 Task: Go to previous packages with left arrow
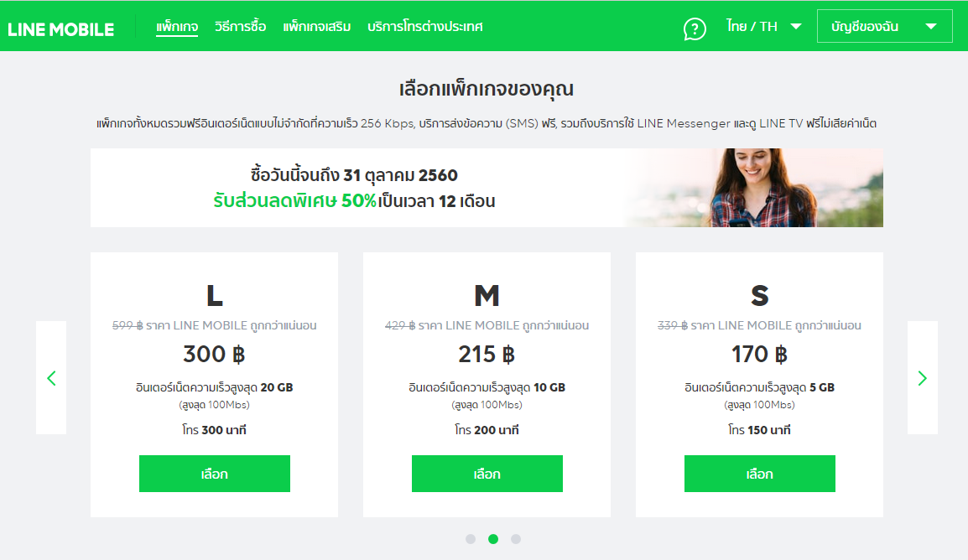(x=51, y=377)
